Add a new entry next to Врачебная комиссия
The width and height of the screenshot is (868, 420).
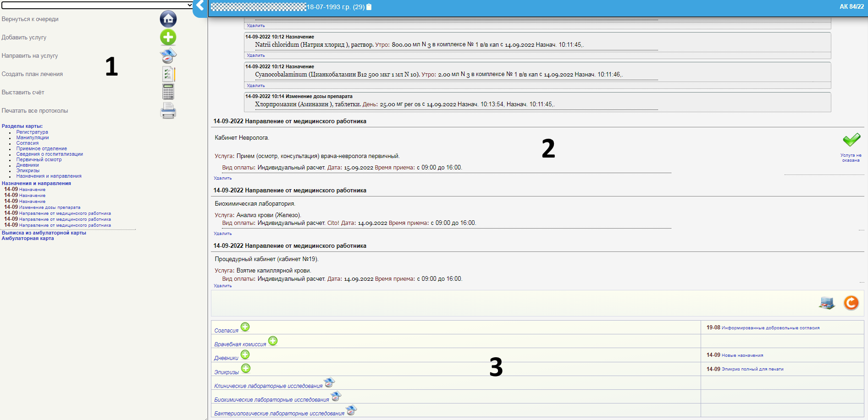[273, 341]
